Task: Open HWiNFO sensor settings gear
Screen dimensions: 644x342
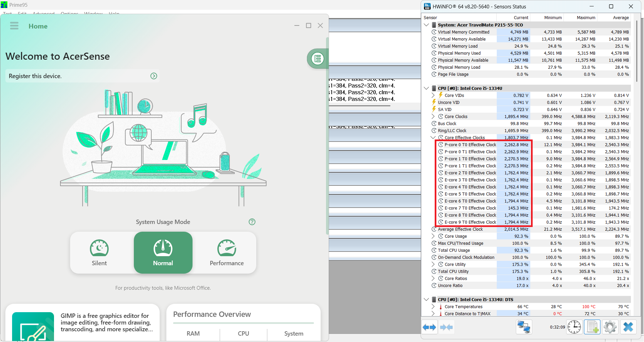Action: coord(610,327)
